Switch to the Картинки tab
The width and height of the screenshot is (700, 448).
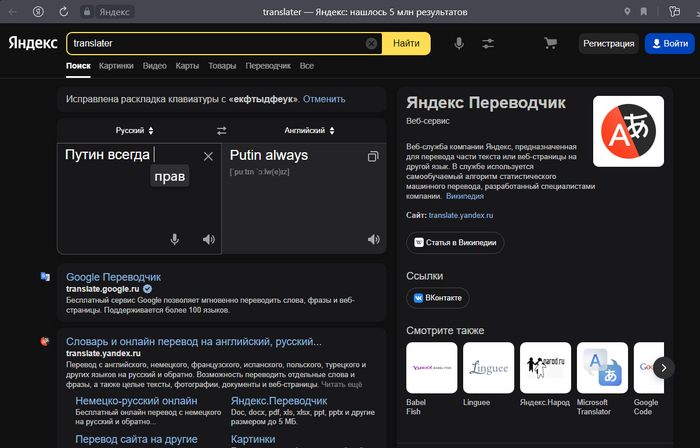click(116, 66)
